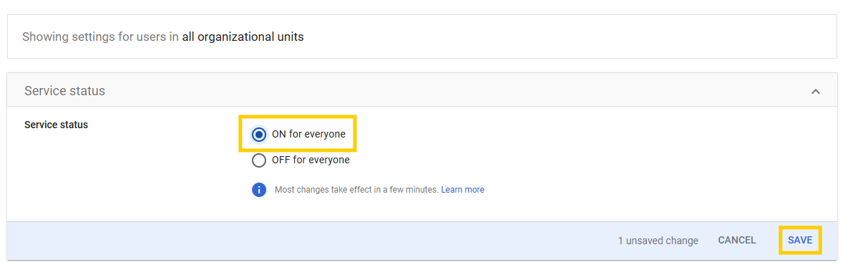Screen dimensions: 868x280
Task: Click the blue info icon
Action: point(259,190)
